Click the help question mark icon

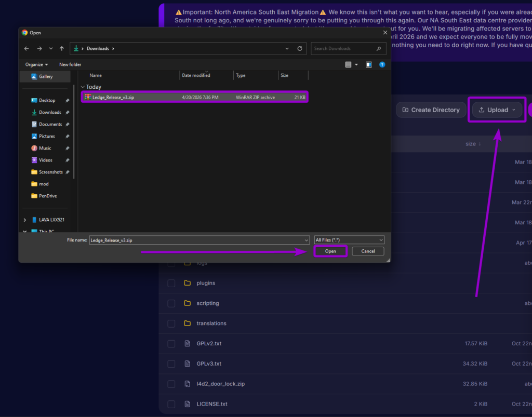(383, 64)
